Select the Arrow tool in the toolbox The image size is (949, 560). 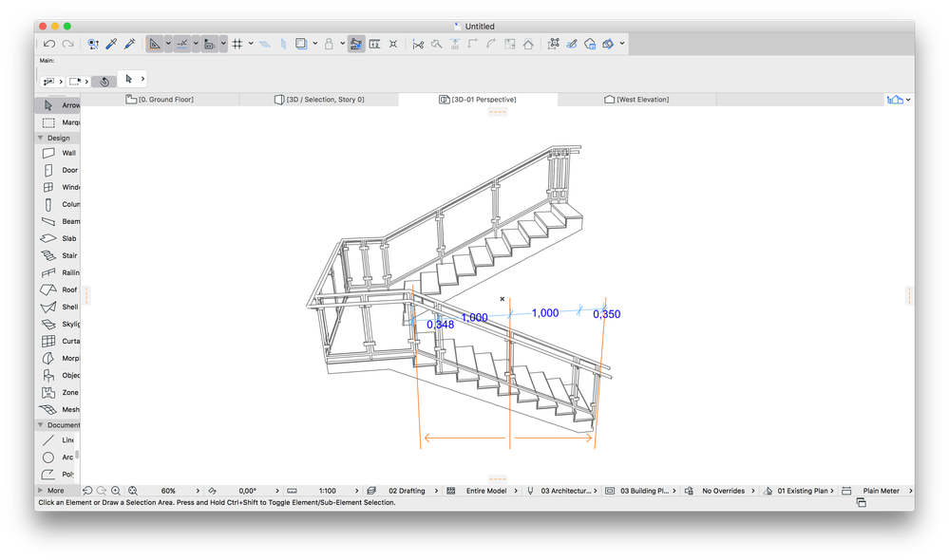(x=58, y=105)
